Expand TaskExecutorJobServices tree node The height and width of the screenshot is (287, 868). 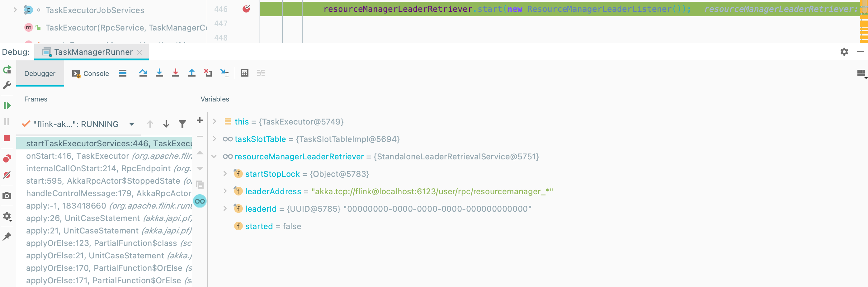click(x=15, y=10)
